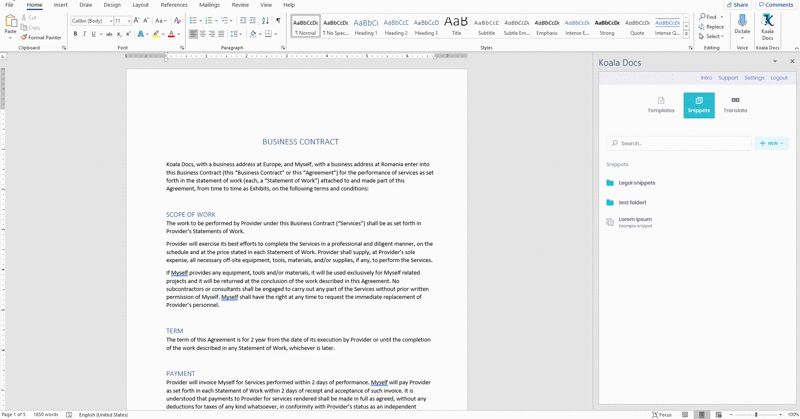Viewport: 800px width, 419px height.
Task: Toggle italic formatting
Action: click(84, 34)
